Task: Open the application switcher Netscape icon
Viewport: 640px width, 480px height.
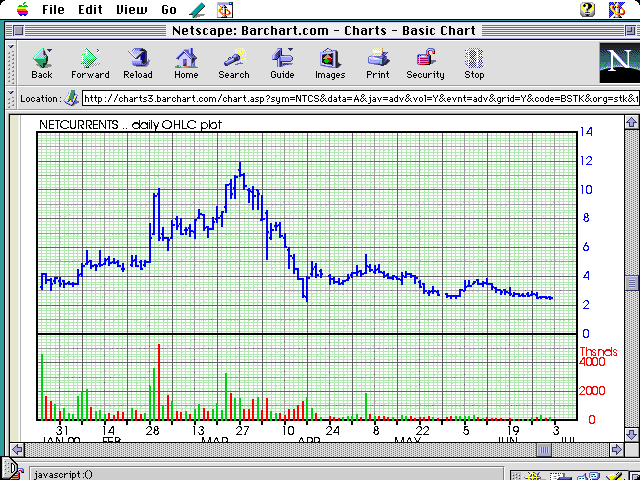Action: pyautogui.click(x=617, y=9)
